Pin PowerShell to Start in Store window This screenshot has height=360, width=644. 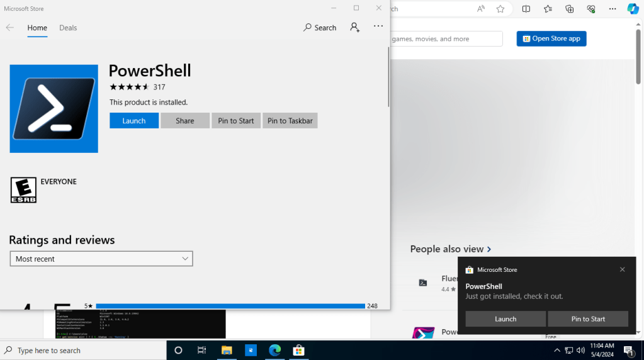[x=235, y=121]
